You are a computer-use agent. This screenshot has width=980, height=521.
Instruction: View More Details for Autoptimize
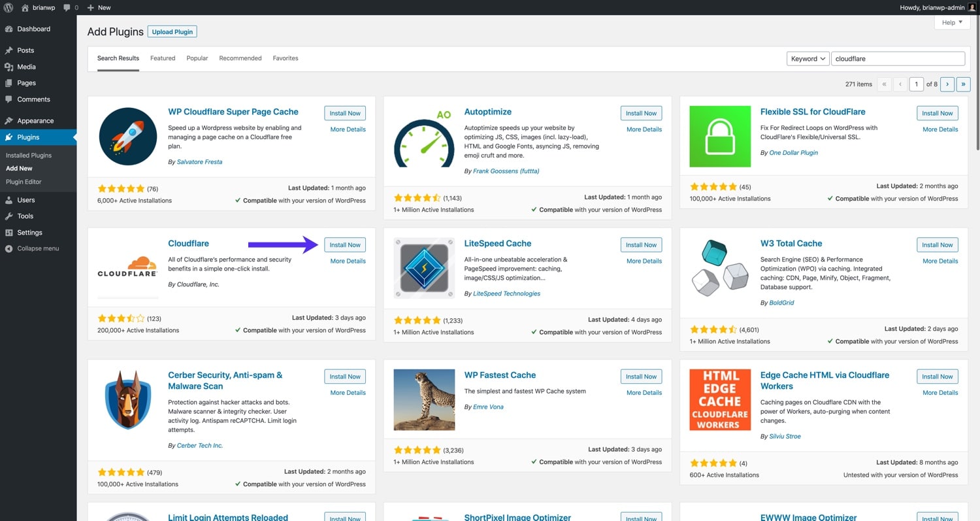click(x=644, y=129)
